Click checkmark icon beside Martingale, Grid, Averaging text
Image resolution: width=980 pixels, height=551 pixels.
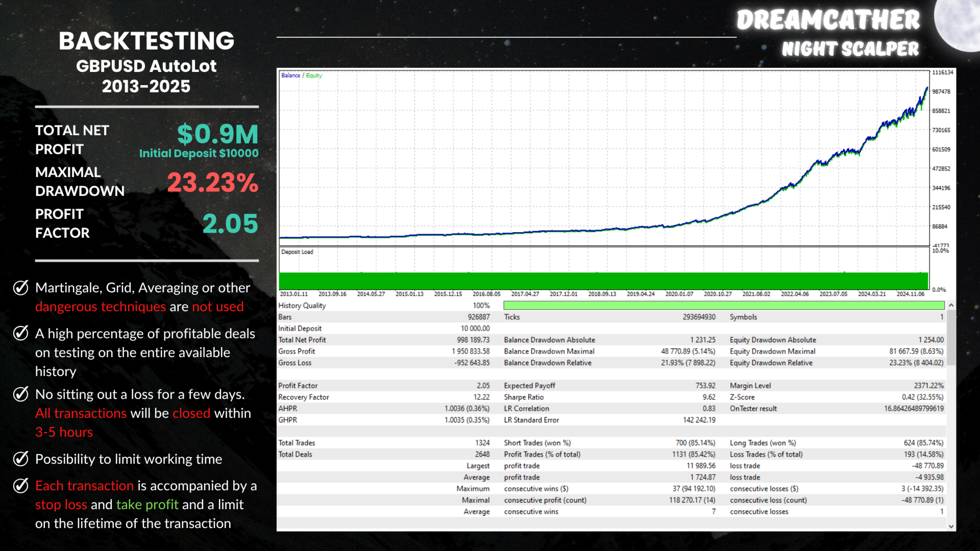[x=20, y=288]
